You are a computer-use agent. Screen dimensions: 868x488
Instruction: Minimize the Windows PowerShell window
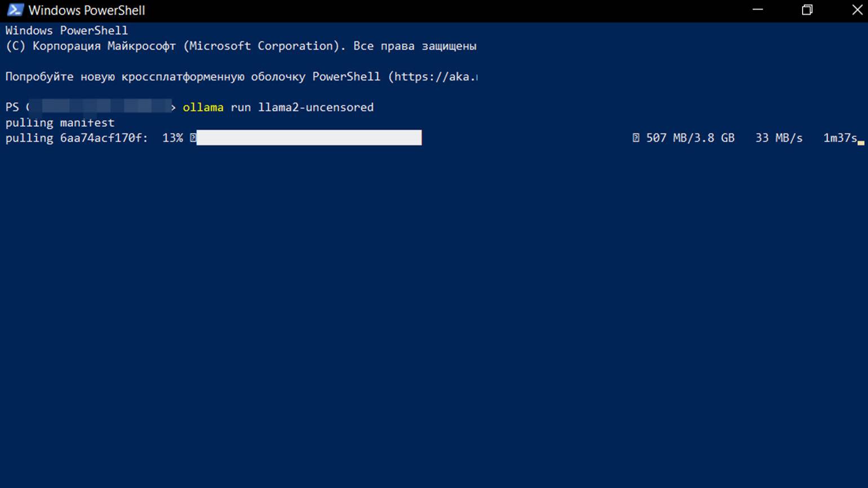click(758, 10)
